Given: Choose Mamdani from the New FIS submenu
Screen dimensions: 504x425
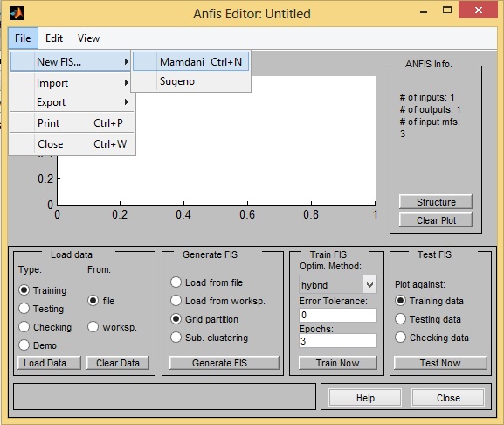Looking at the screenshot, I should (190, 61).
